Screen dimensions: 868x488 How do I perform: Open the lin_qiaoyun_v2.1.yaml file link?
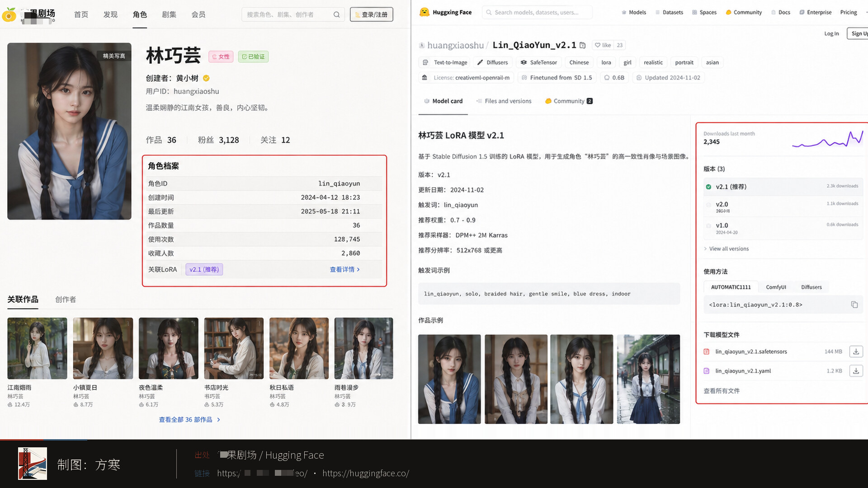[743, 371]
